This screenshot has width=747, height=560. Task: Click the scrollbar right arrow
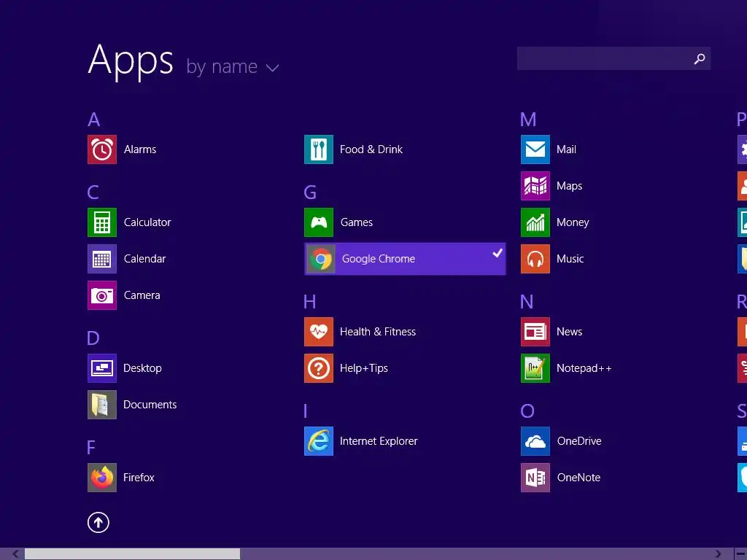point(719,554)
